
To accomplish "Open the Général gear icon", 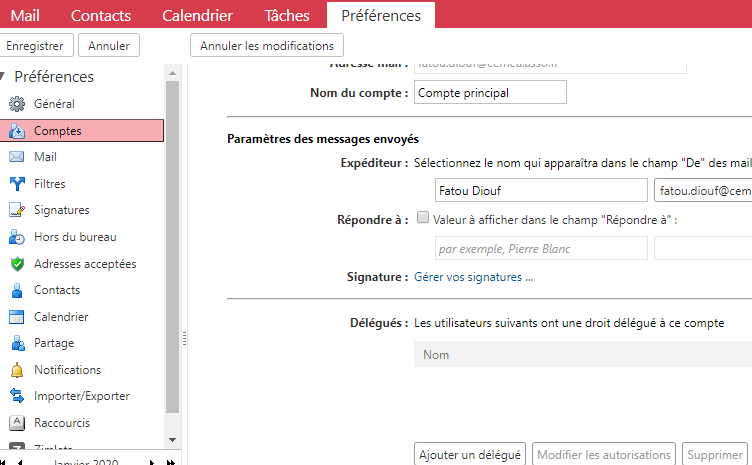I will pyautogui.click(x=16, y=104).
